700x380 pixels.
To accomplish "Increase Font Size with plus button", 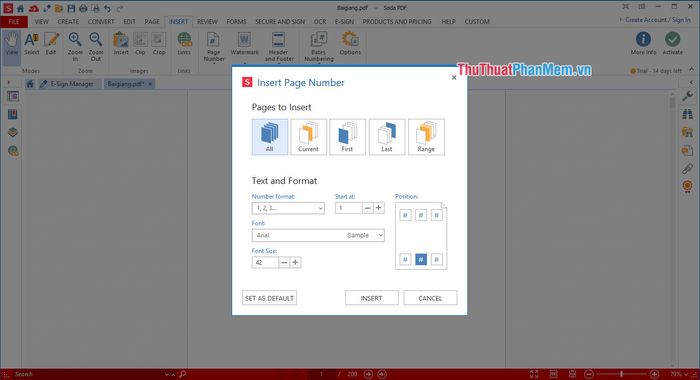I will coord(296,263).
